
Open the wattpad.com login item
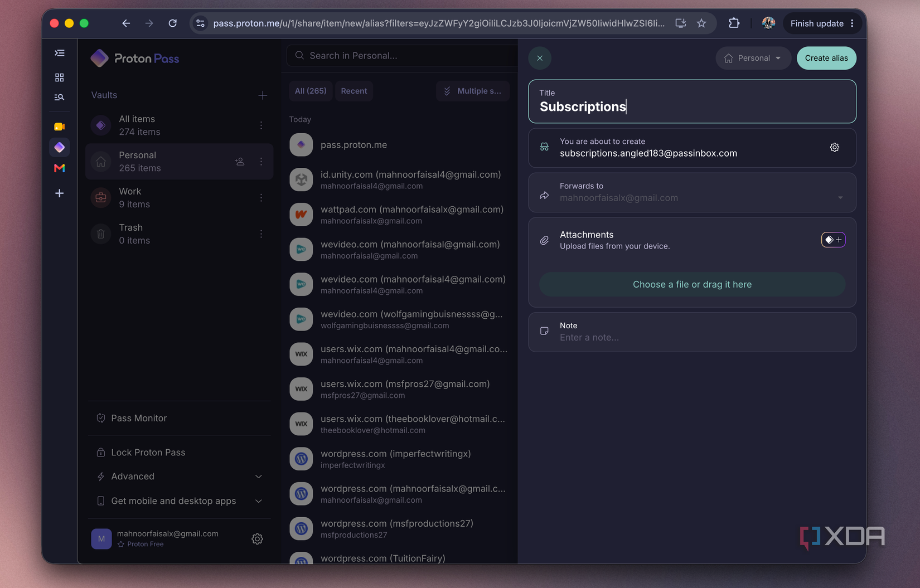(399, 215)
